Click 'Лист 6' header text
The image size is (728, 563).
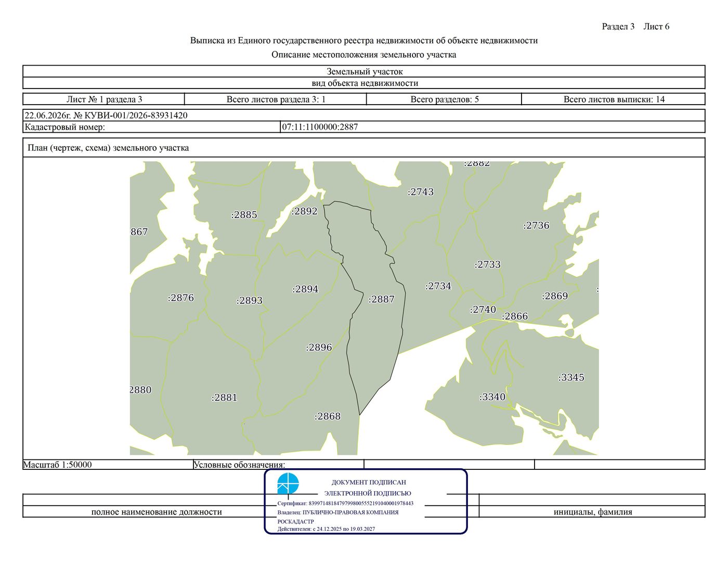click(x=656, y=27)
